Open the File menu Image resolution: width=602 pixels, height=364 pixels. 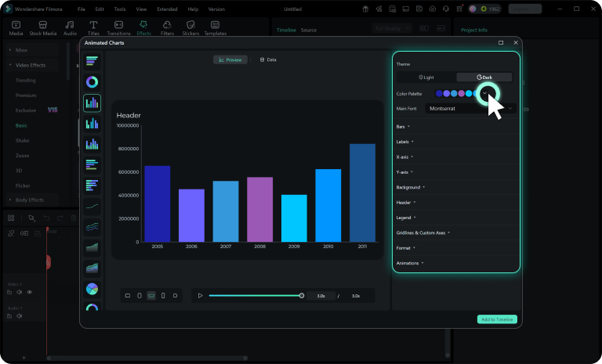(x=82, y=9)
